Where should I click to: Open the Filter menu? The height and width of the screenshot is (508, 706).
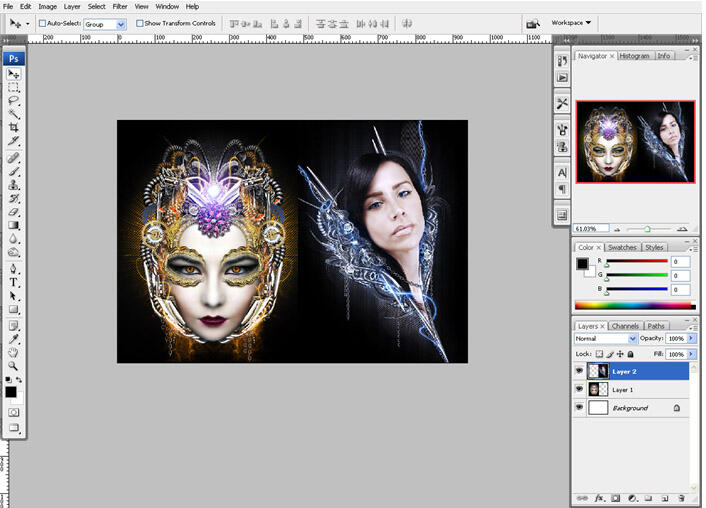point(120,6)
